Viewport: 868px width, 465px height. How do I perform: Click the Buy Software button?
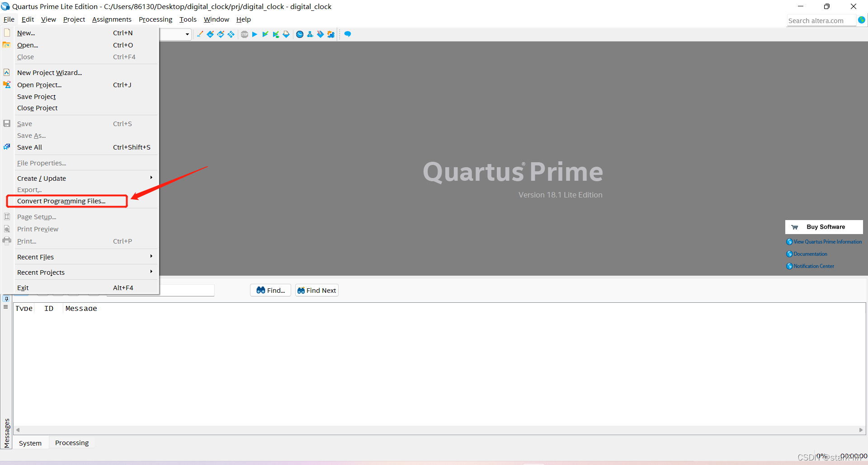tap(824, 227)
